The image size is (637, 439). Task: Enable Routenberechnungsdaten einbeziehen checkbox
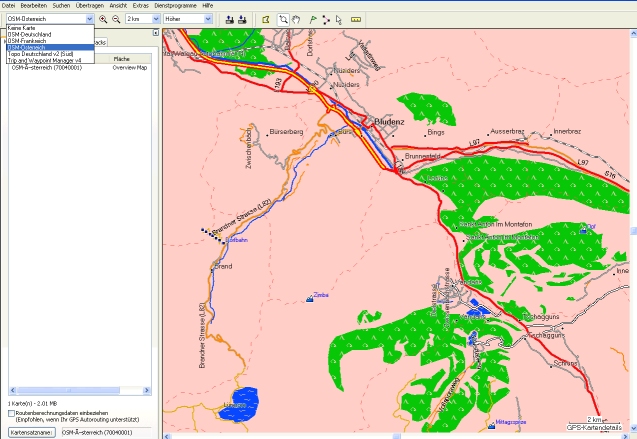(11, 413)
